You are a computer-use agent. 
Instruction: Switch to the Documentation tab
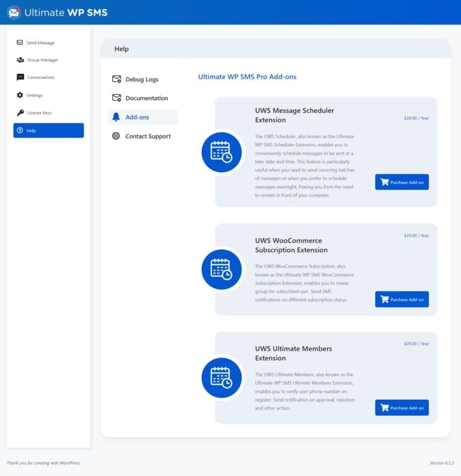pos(143,98)
